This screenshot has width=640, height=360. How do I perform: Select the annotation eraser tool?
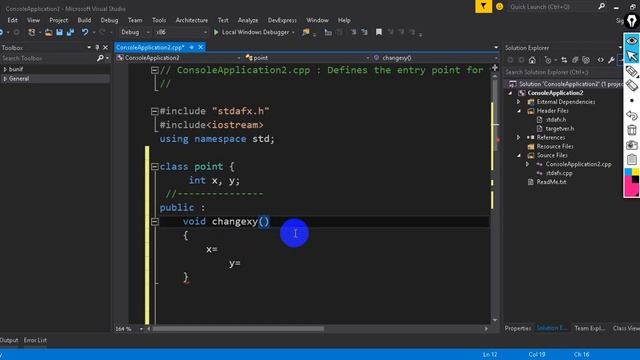tap(632, 86)
